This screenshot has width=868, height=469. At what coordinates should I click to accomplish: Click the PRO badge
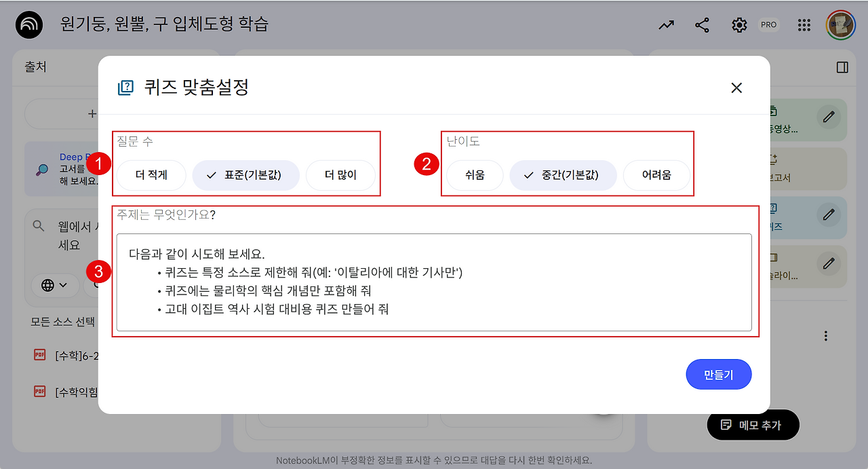(768, 24)
